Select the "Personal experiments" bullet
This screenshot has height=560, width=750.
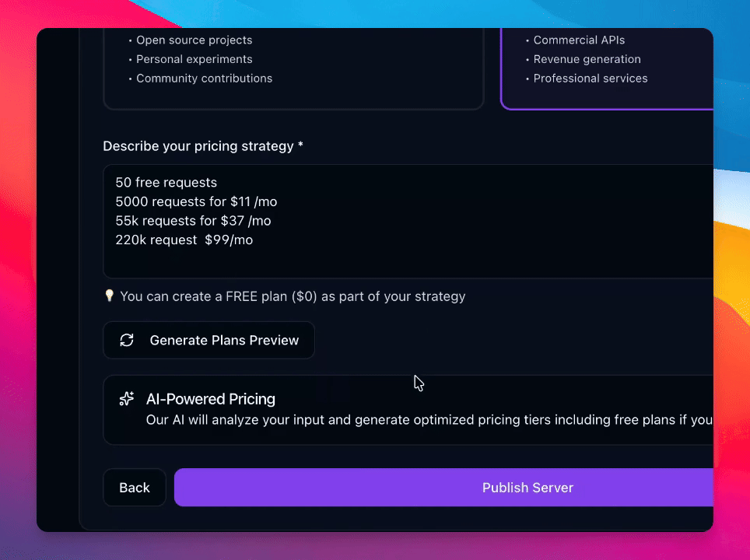(194, 59)
